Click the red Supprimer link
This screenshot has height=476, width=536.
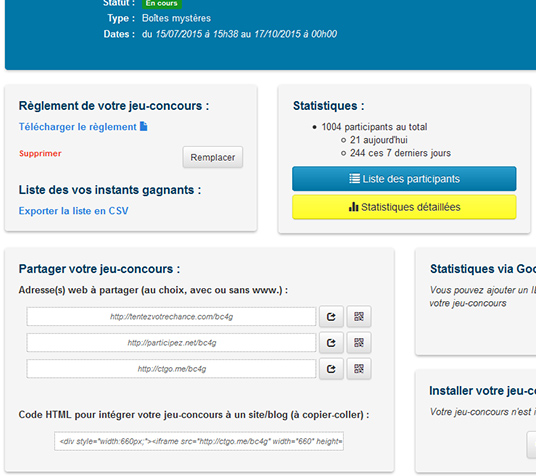[40, 153]
